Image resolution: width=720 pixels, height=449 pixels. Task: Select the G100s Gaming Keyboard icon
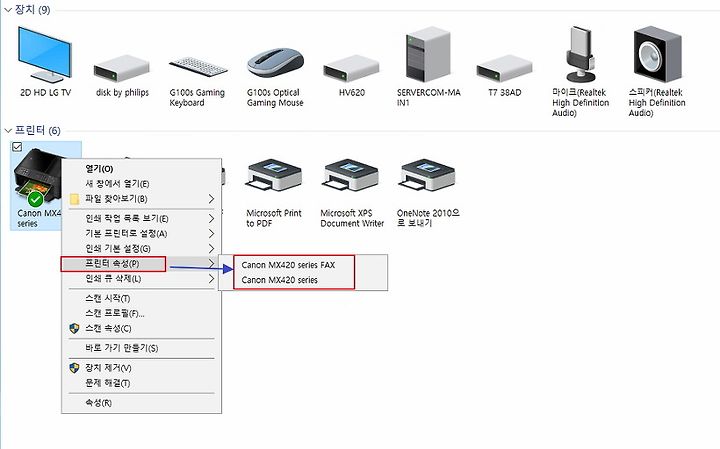tap(198, 67)
